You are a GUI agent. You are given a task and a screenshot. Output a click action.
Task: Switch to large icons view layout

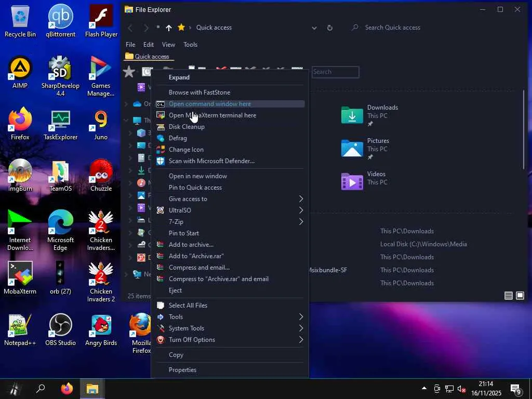coord(520,296)
